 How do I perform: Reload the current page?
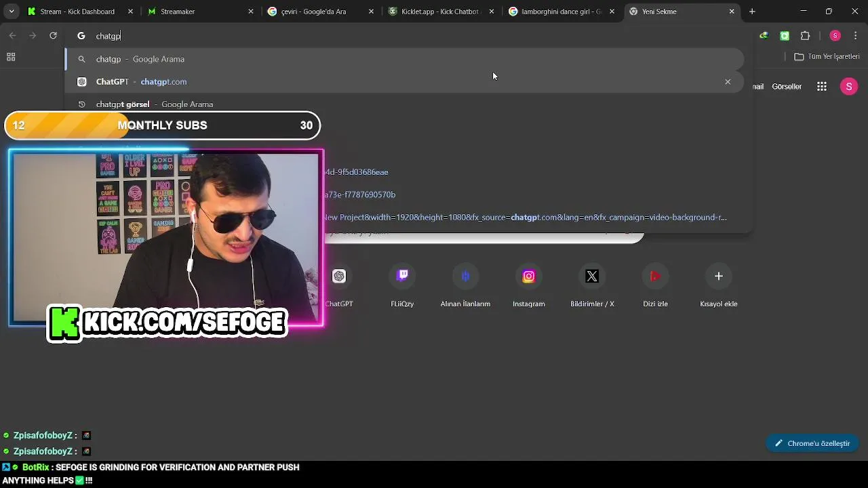click(53, 36)
